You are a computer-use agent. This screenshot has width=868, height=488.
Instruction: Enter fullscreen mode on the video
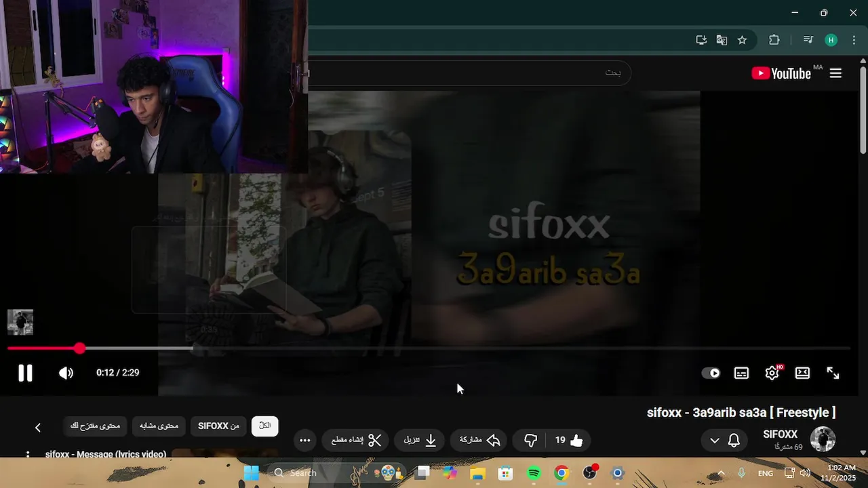click(x=833, y=373)
